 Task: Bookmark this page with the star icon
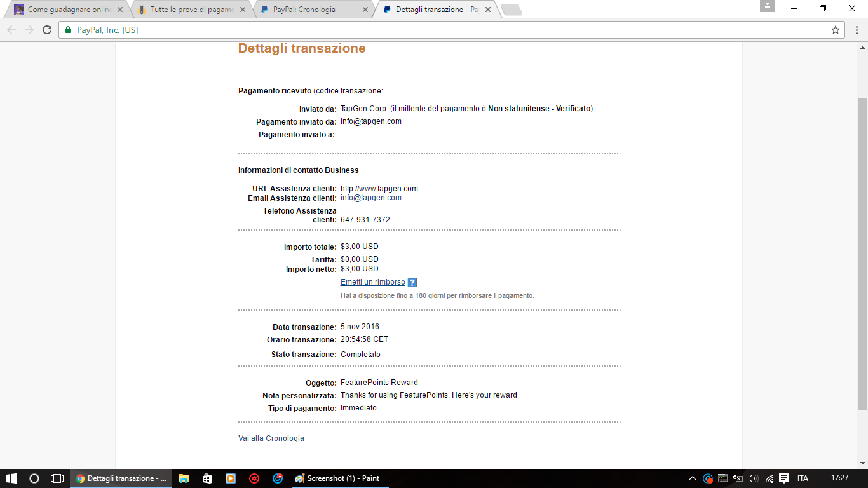pyautogui.click(x=836, y=30)
